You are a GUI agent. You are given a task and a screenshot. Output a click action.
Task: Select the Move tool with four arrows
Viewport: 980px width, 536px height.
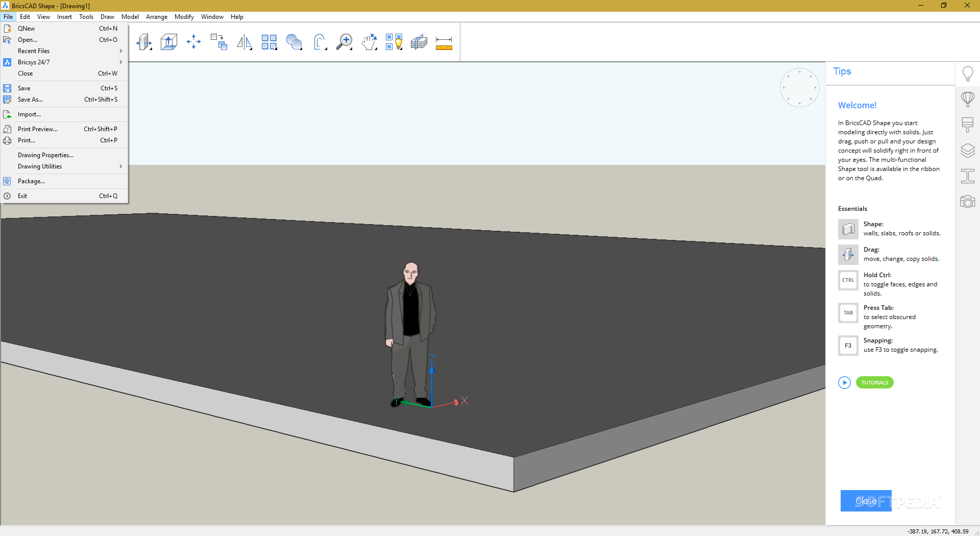[x=194, y=42]
